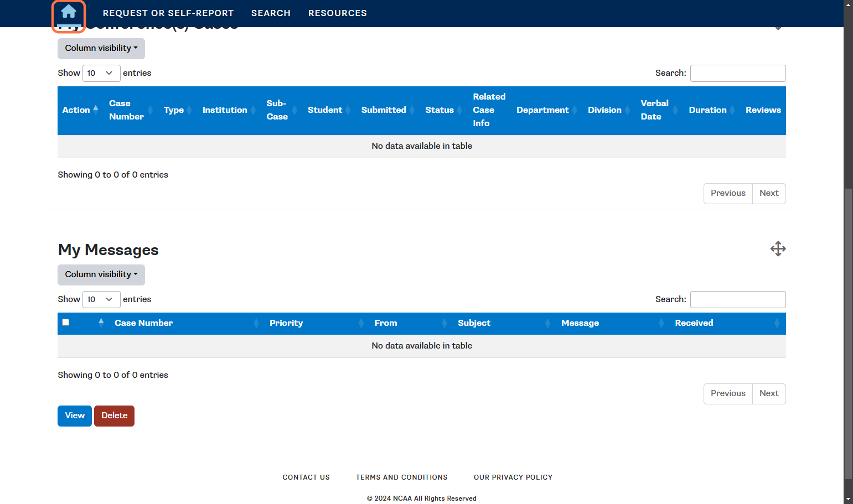Sort cases table by Submitted column
Screen dimensions: 853x504
tap(389, 110)
